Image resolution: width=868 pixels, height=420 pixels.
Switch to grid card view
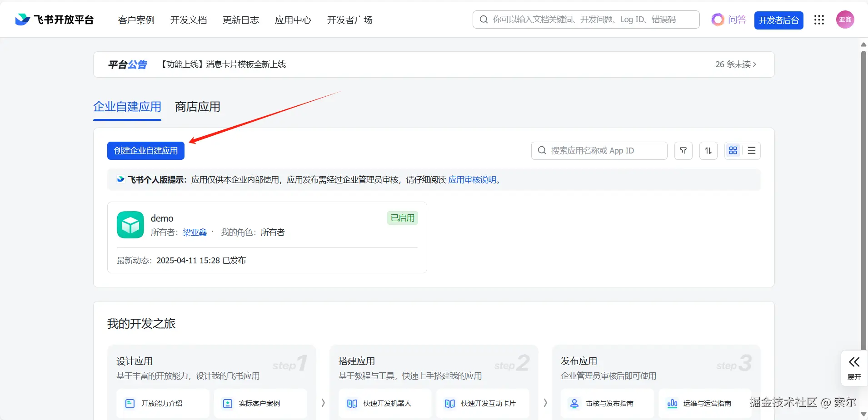point(733,151)
